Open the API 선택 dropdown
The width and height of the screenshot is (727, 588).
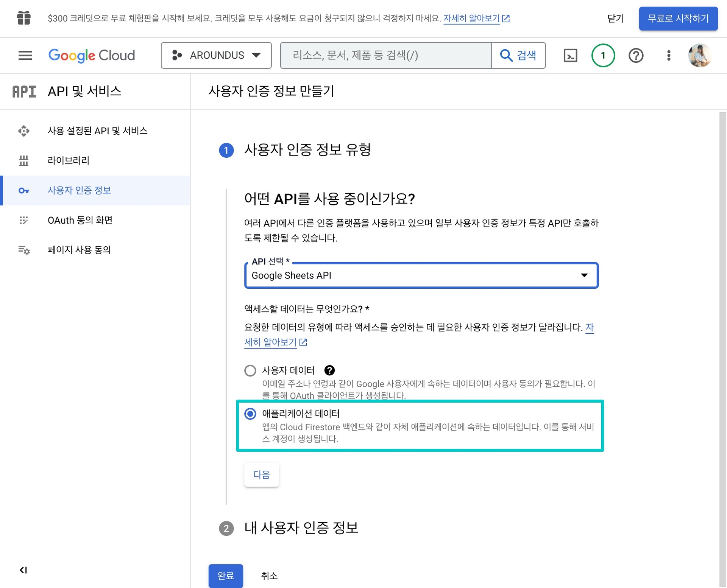click(421, 275)
